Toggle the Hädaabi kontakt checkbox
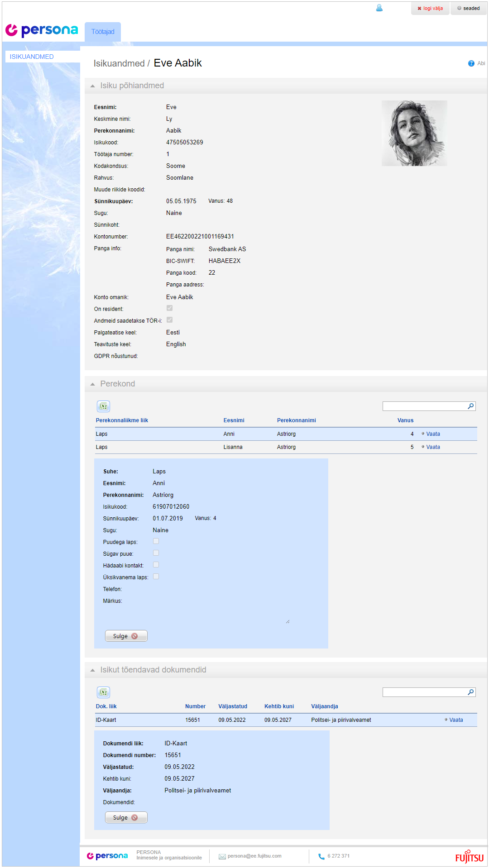This screenshot has height=868, width=489. [156, 565]
